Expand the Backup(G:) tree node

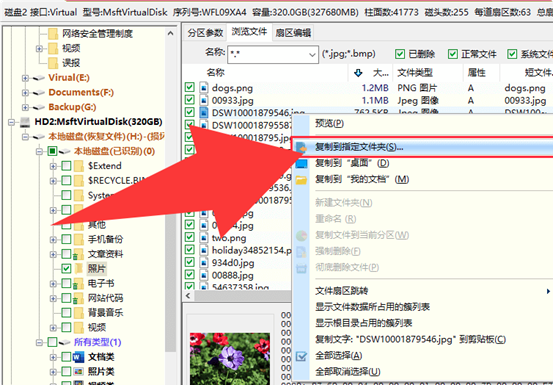point(25,107)
